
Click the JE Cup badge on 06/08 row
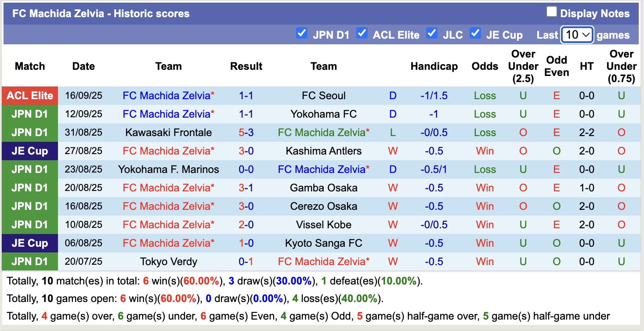(30, 243)
